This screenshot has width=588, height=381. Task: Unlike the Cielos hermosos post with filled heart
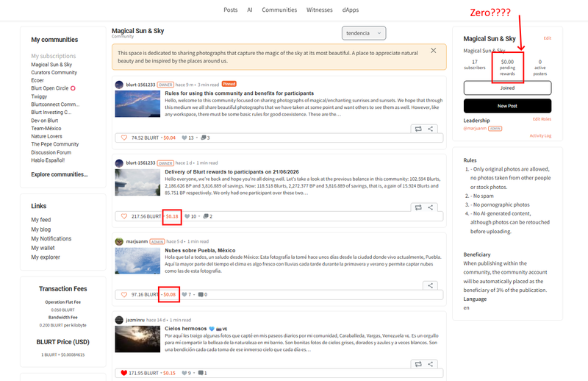point(124,373)
